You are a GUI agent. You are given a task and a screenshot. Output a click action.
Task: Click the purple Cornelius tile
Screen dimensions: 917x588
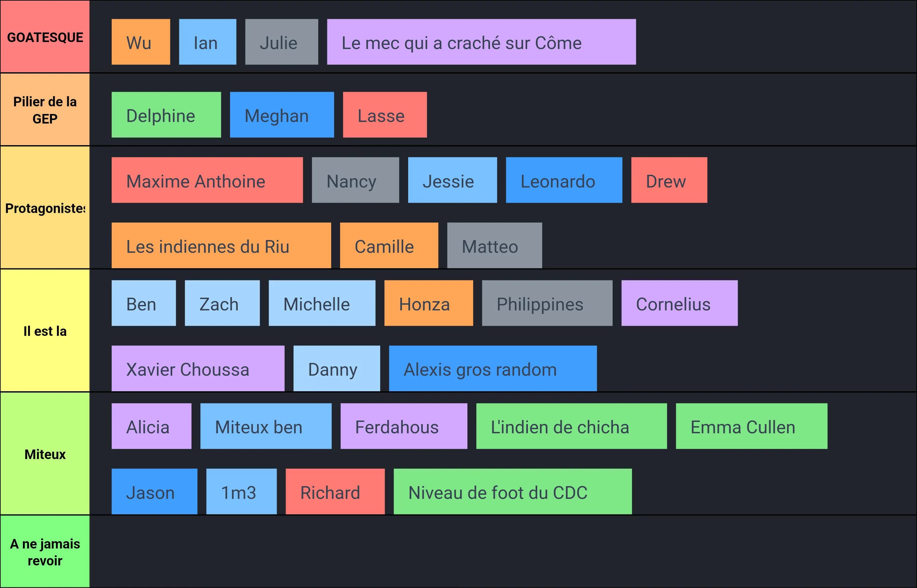click(679, 303)
